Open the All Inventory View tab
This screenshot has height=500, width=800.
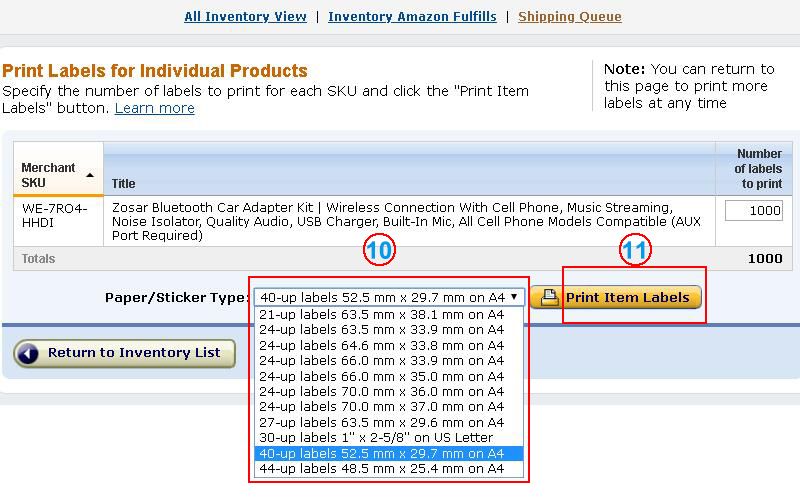click(245, 17)
